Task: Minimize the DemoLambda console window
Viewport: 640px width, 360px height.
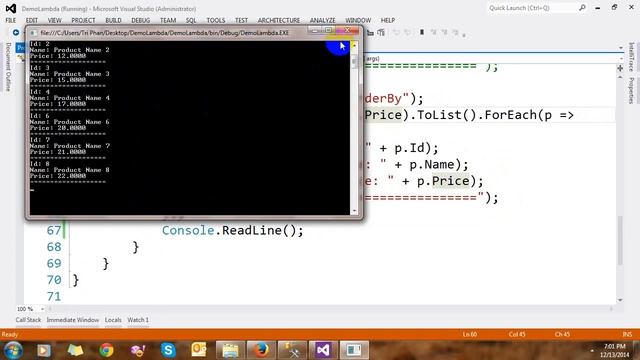Action: click(x=314, y=30)
